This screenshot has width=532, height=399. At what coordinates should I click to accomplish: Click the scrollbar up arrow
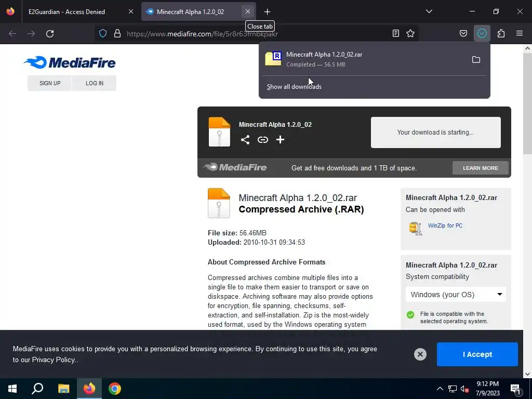point(527,48)
